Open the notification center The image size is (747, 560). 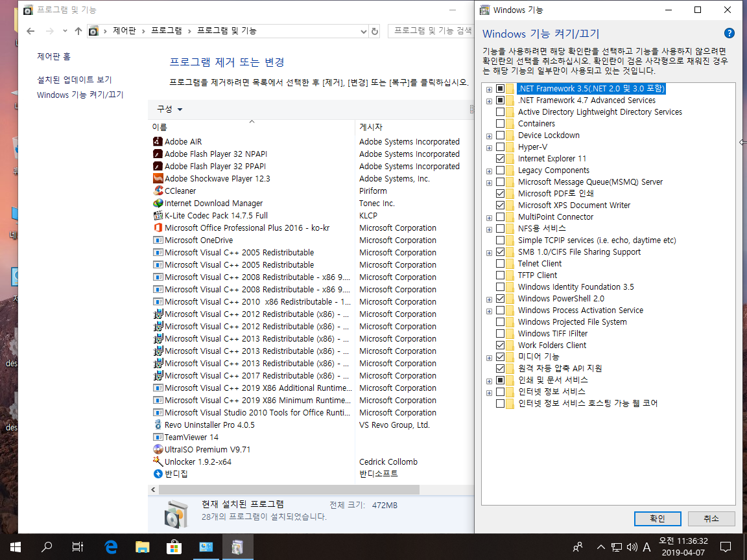726,546
